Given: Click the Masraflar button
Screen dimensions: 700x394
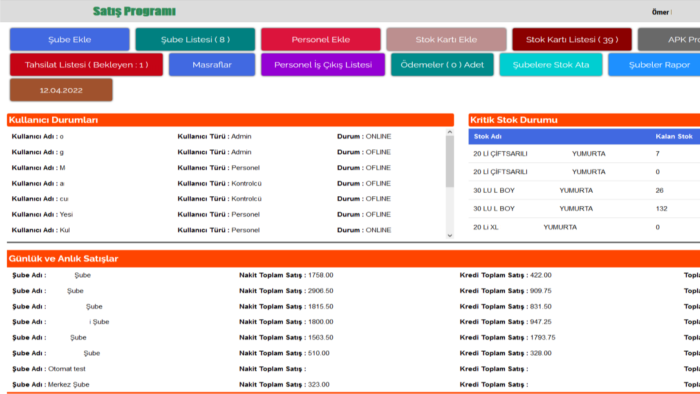Looking at the screenshot, I should coord(212,65).
